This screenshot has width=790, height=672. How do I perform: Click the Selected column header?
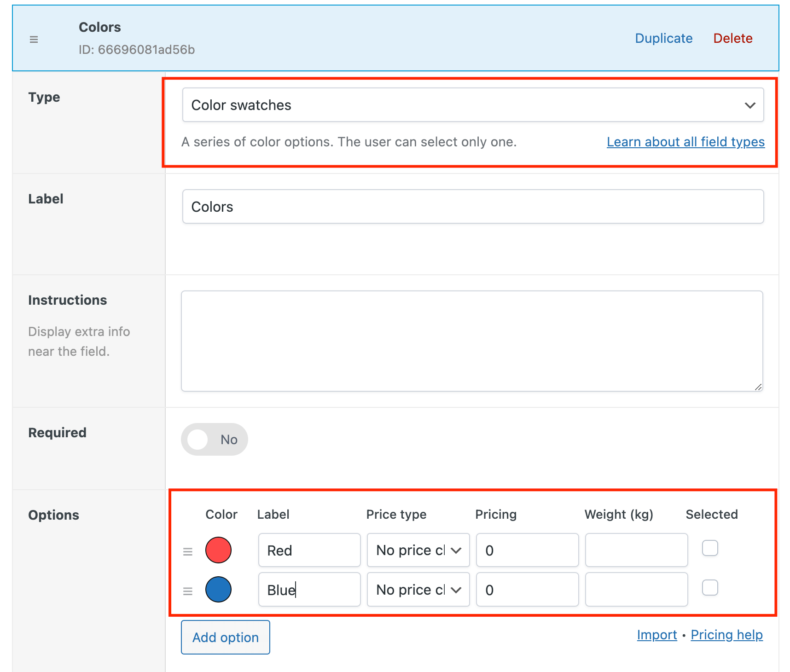712,514
